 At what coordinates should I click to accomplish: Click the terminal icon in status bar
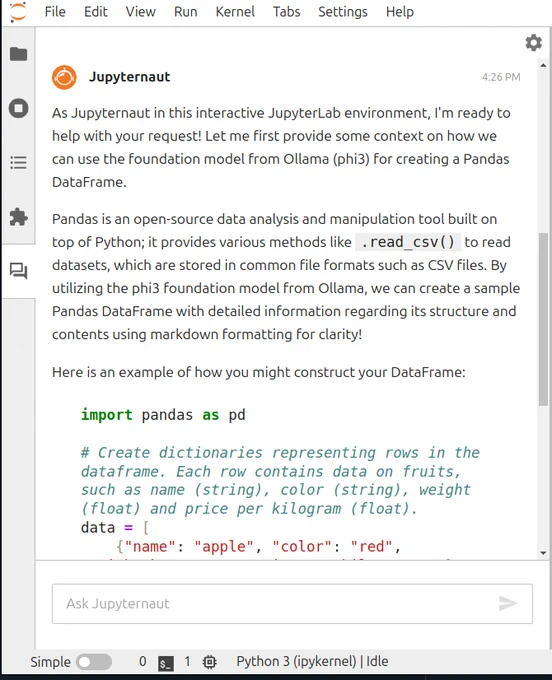pyautogui.click(x=166, y=663)
